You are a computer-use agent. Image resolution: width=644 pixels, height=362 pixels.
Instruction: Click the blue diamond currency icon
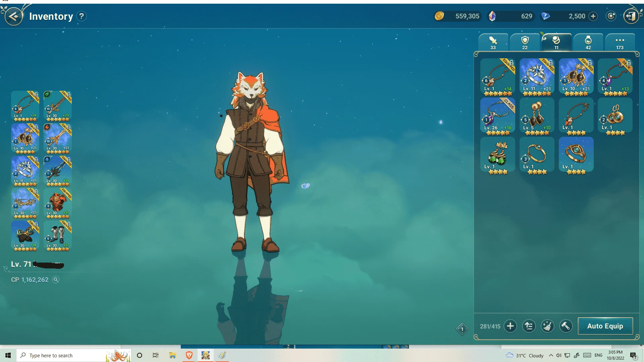tap(546, 16)
